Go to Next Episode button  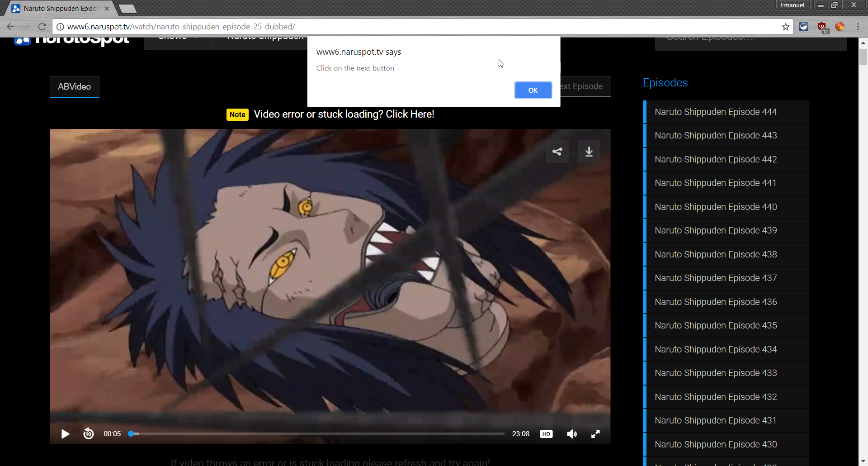(x=585, y=86)
